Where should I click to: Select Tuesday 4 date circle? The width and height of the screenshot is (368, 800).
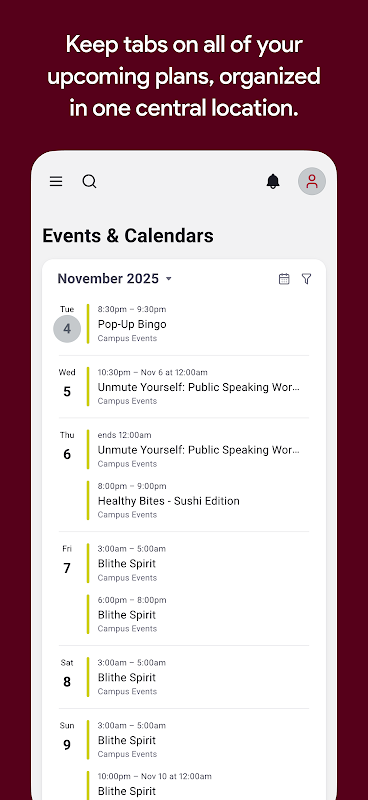click(67, 329)
